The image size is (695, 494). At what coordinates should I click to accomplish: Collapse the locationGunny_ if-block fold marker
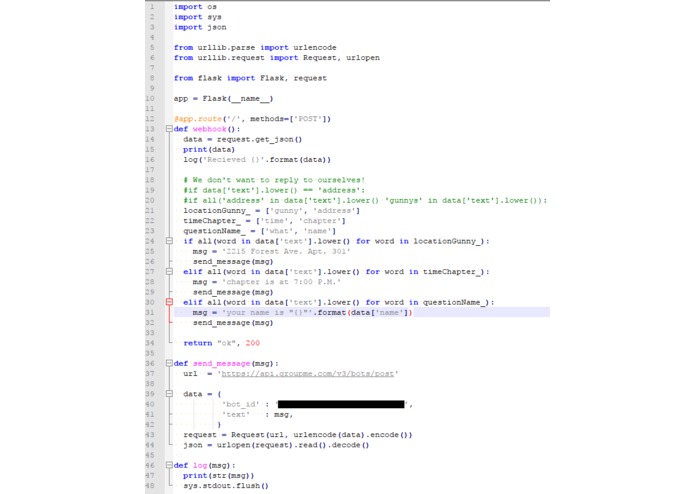point(169,241)
